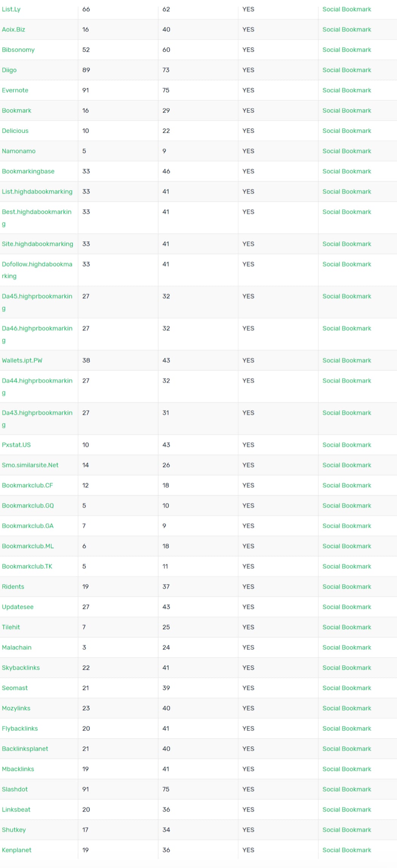Select the Wallets.ipt.PW link
397x868 pixels.
22,360
